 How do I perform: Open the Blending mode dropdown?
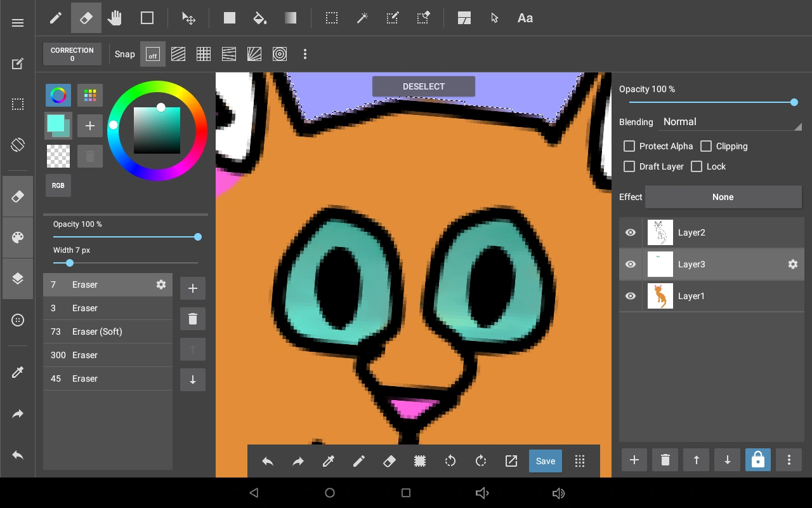(731, 122)
